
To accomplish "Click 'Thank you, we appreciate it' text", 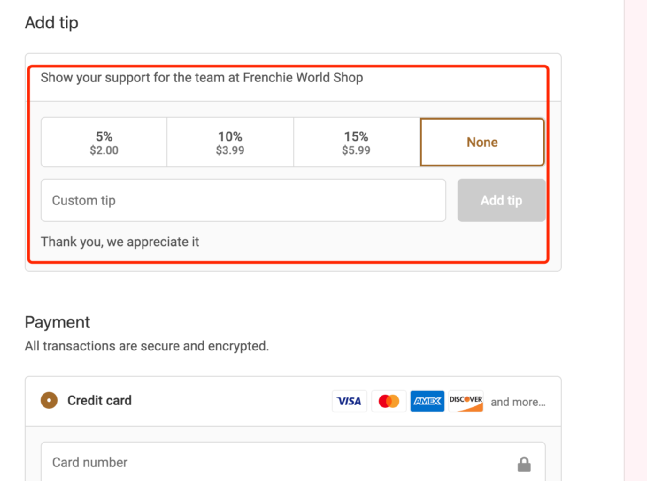I will click(x=120, y=242).
